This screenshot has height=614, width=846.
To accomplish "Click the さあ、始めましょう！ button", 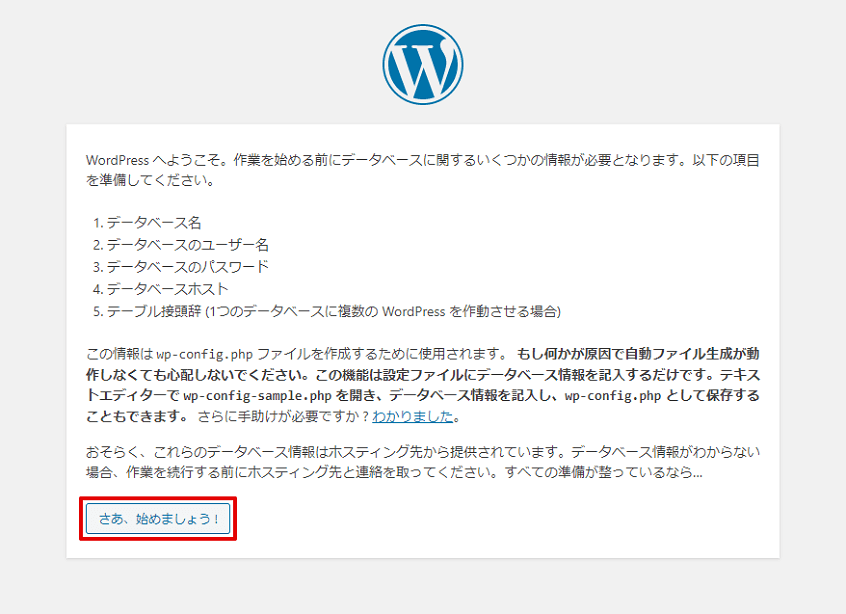I will (158, 519).
